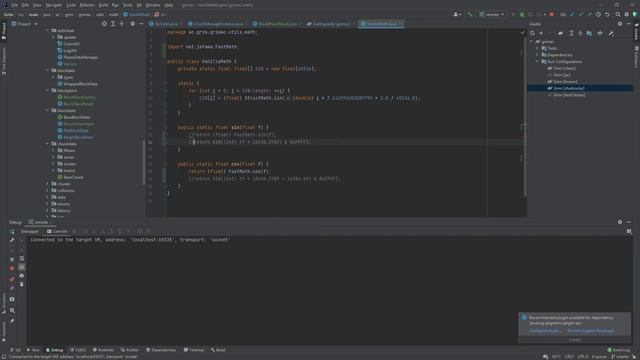Expand the Tasks node in Gradle panel
This screenshot has height=360, width=640.
538,49
